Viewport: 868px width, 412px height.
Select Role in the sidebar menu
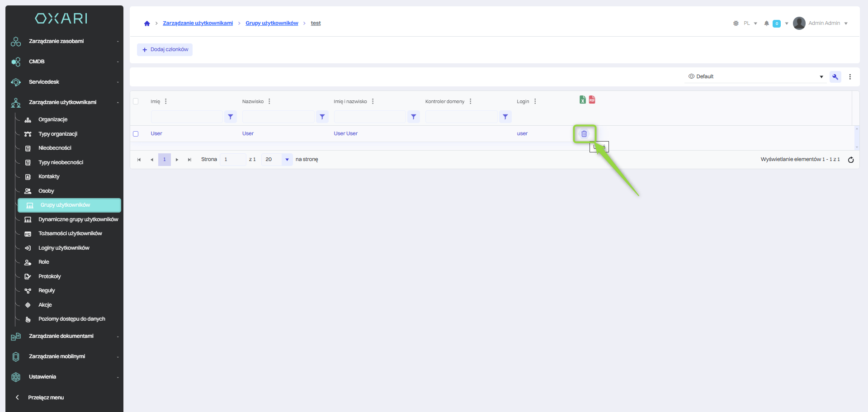[x=44, y=262]
